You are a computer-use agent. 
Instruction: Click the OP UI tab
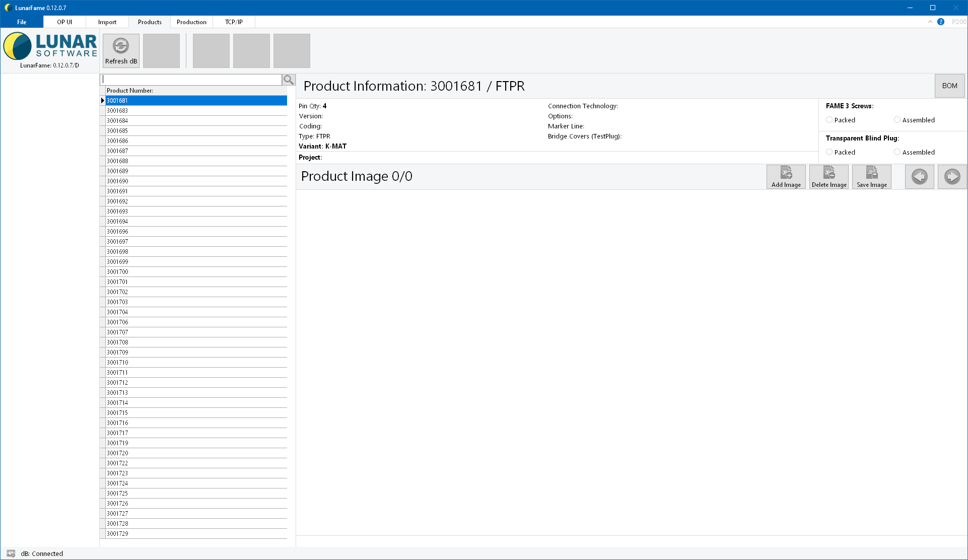[x=64, y=22]
